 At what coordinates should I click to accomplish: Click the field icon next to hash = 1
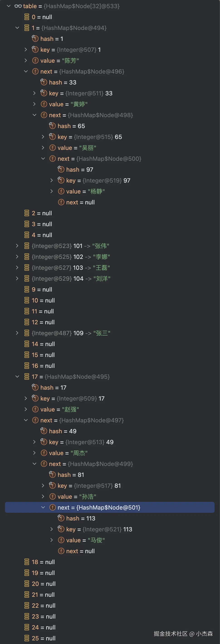point(35,39)
